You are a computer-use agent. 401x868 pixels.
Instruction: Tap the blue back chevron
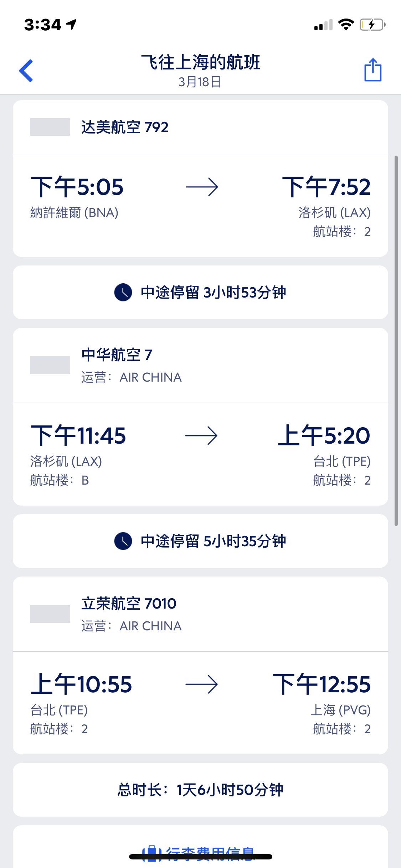tap(26, 71)
